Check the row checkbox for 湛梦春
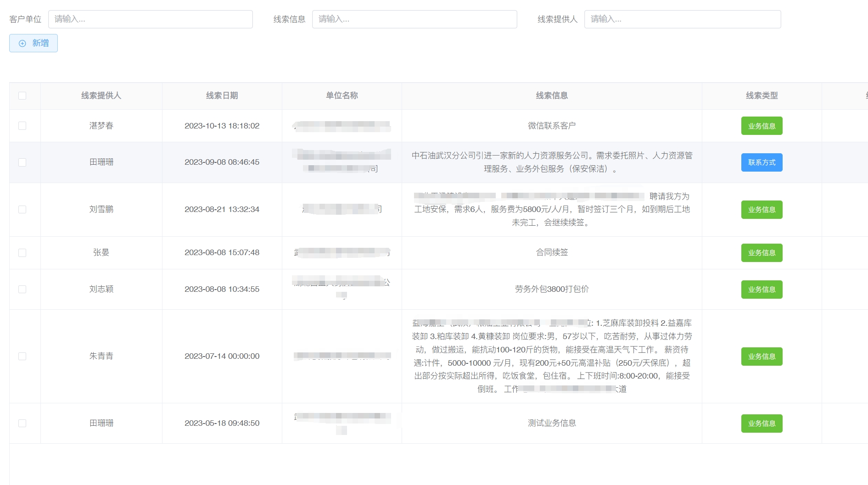This screenshot has height=485, width=868. point(22,126)
